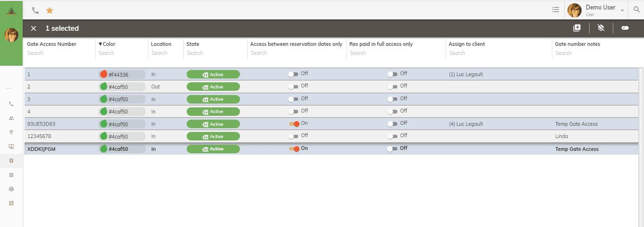644x227 pixels.
Task: Open the (1) Luc Legault client link
Action: 466,74
